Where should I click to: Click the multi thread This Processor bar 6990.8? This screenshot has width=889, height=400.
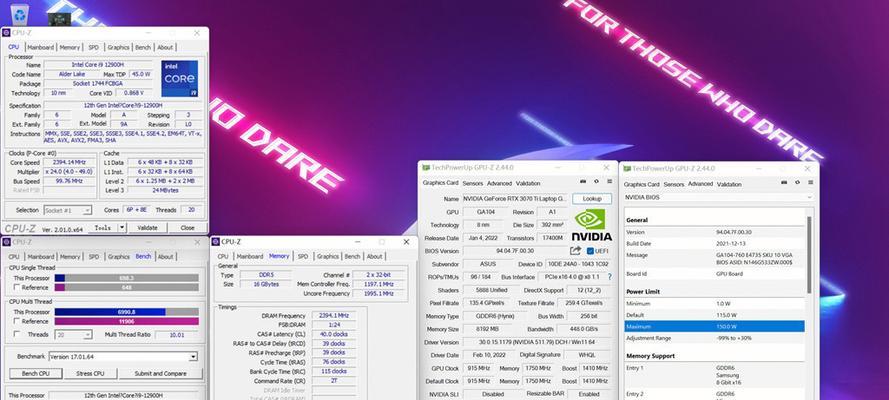click(126, 312)
